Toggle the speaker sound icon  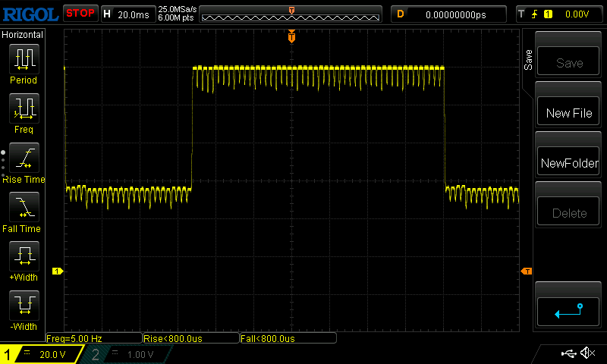[x=587, y=353]
